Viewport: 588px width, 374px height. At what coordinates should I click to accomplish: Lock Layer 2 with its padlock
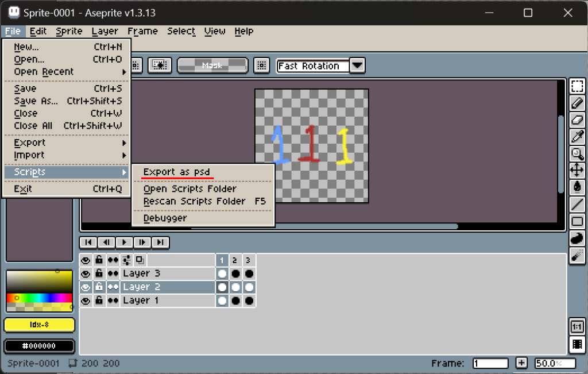(x=99, y=287)
